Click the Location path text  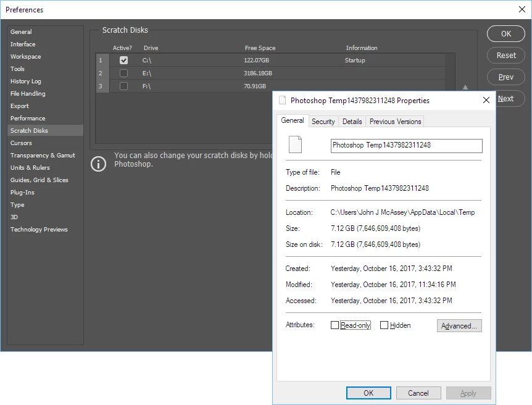click(x=402, y=212)
